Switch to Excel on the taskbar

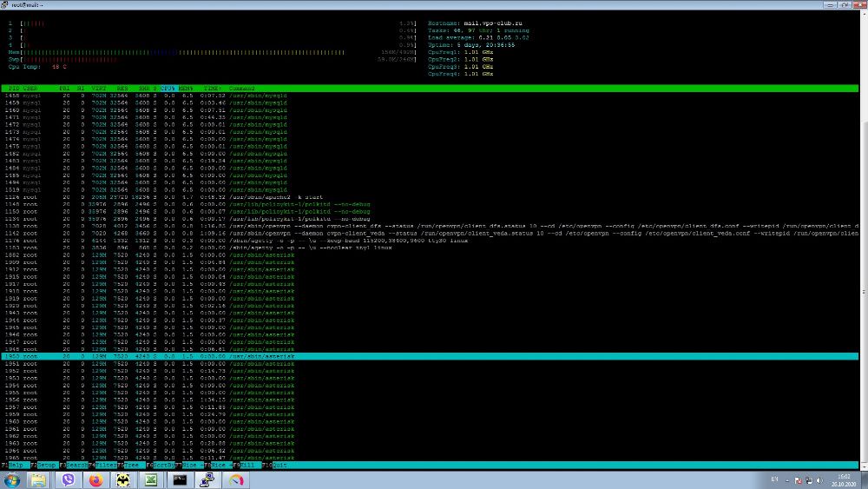150,479
